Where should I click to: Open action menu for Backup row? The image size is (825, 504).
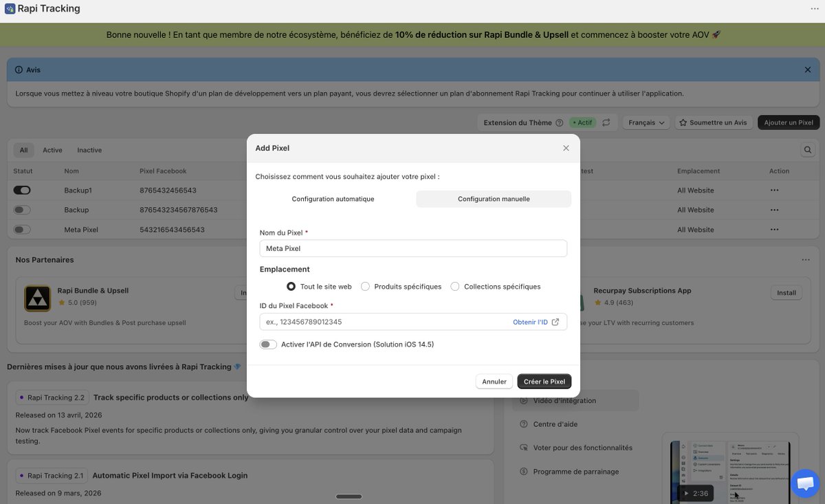(775, 210)
